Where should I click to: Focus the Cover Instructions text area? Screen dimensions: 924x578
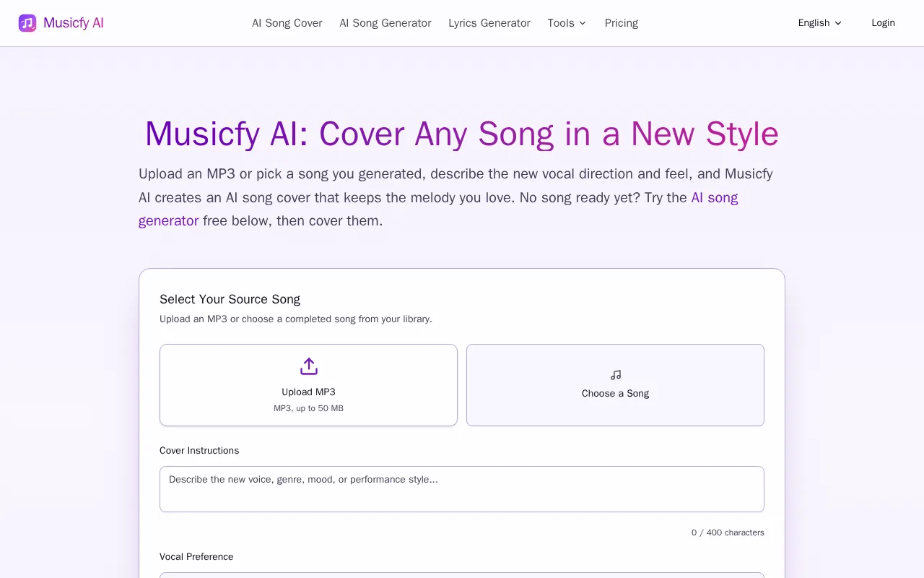tap(462, 489)
